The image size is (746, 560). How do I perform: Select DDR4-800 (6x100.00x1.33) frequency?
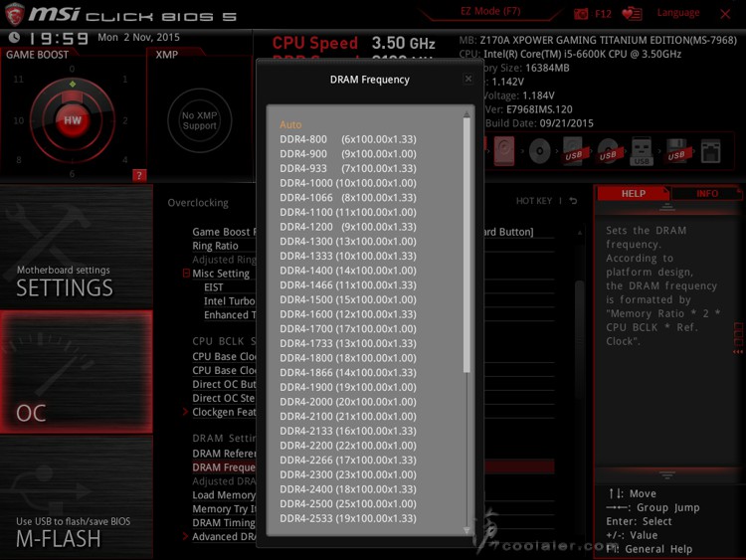coord(348,139)
